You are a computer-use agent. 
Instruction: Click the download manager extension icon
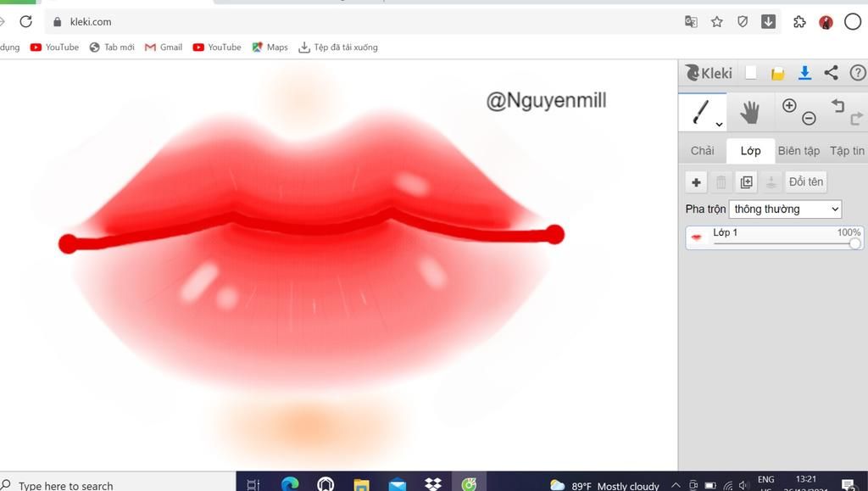[x=768, y=21]
